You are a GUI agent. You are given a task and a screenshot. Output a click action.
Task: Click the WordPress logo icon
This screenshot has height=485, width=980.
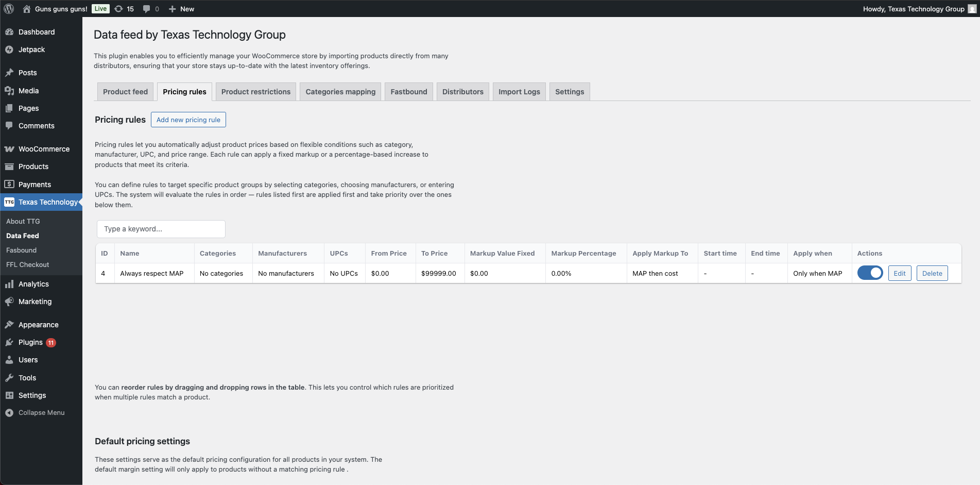click(9, 9)
